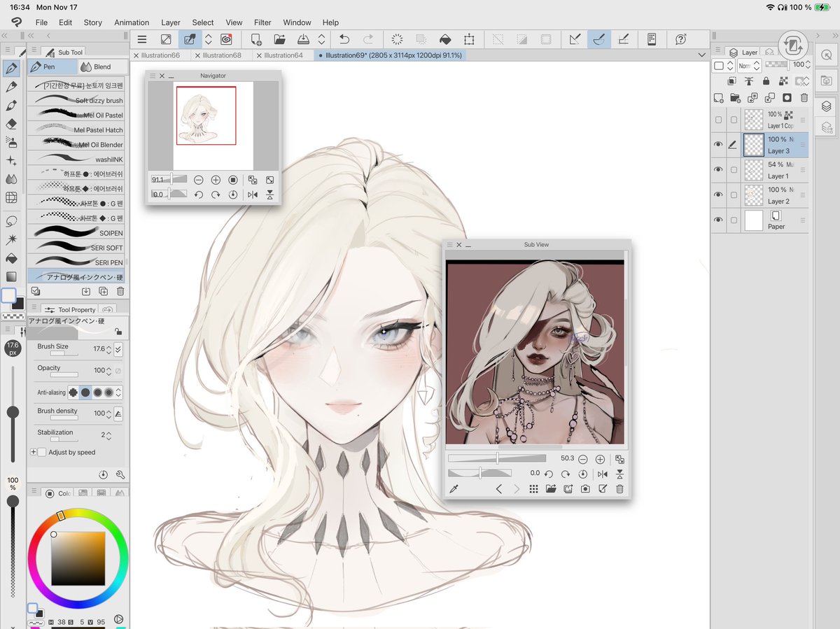Select the SERI SOFT brush
This screenshot has width=840, height=629.
[x=77, y=247]
